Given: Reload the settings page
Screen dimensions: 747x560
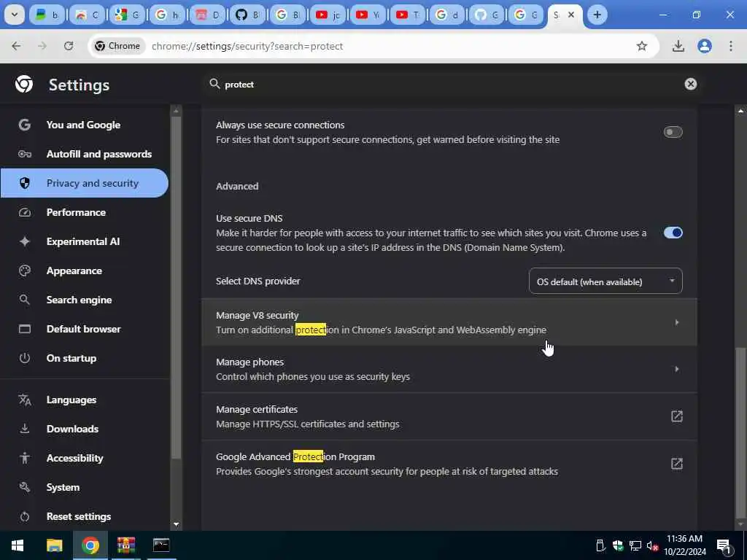Looking at the screenshot, I should coord(69,46).
